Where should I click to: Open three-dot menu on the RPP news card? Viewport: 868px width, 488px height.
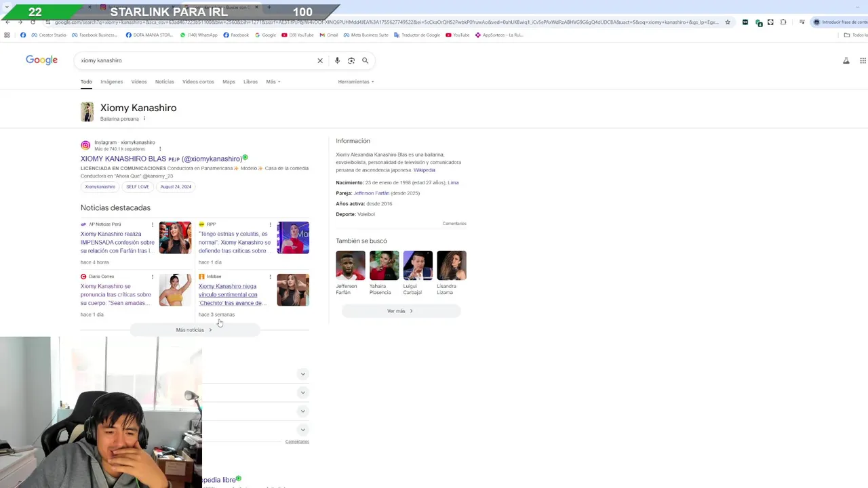(x=270, y=224)
